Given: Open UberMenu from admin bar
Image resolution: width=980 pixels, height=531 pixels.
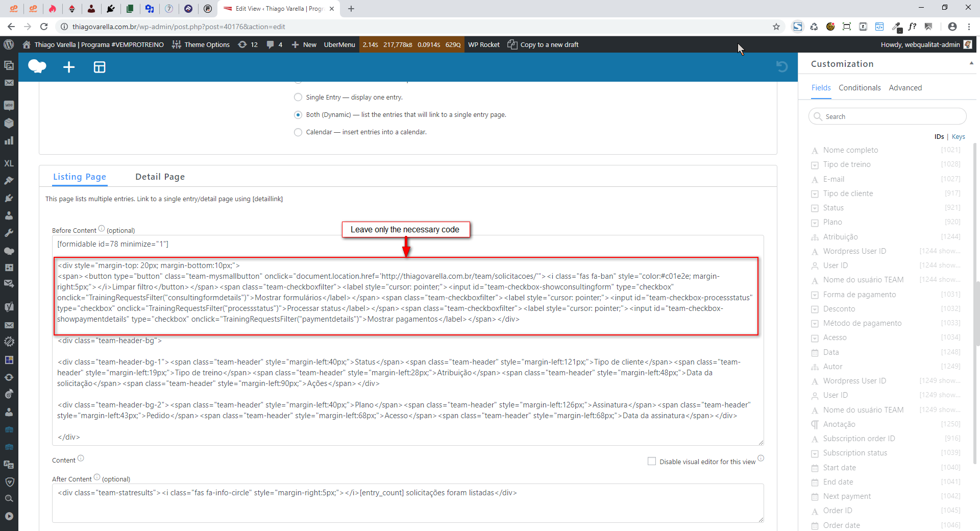Looking at the screenshot, I should (x=339, y=44).
